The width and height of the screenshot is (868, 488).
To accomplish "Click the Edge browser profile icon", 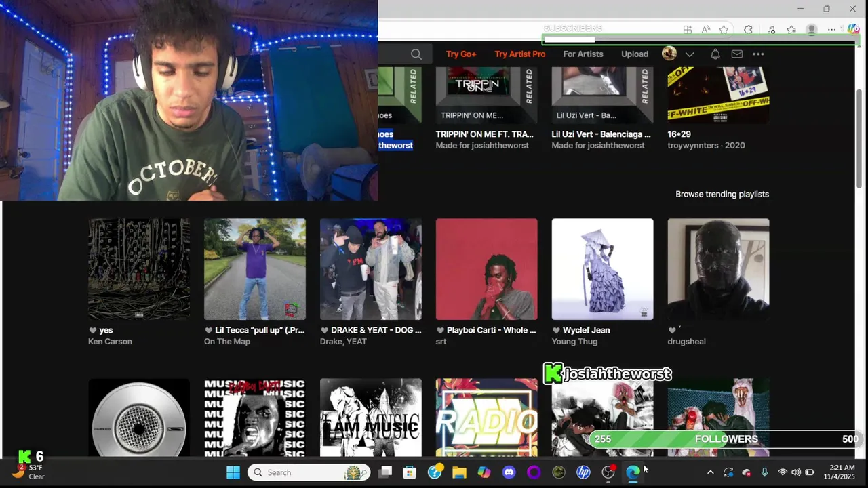I will (812, 29).
